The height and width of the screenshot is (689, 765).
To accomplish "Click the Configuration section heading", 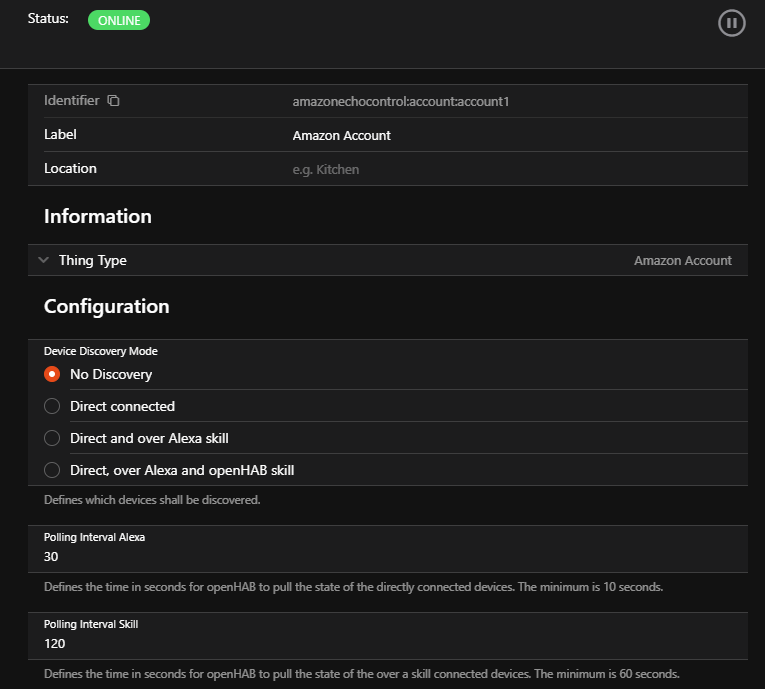I will pos(106,306).
